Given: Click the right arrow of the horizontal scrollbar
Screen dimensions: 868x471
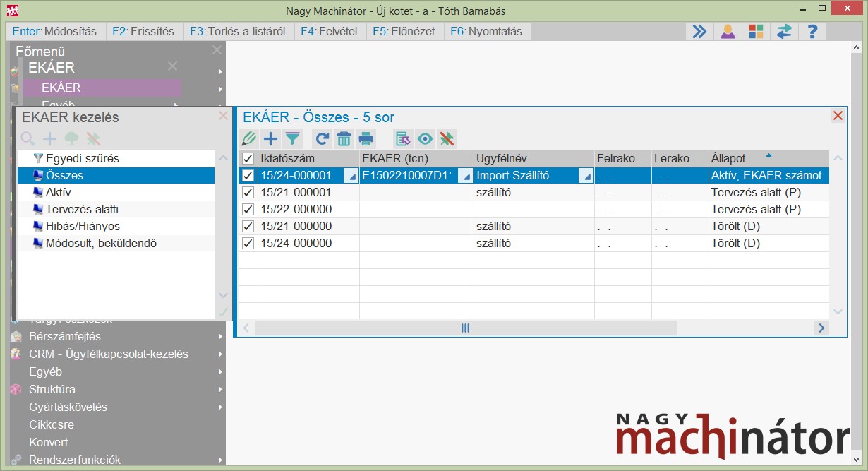Looking at the screenshot, I should [821, 328].
